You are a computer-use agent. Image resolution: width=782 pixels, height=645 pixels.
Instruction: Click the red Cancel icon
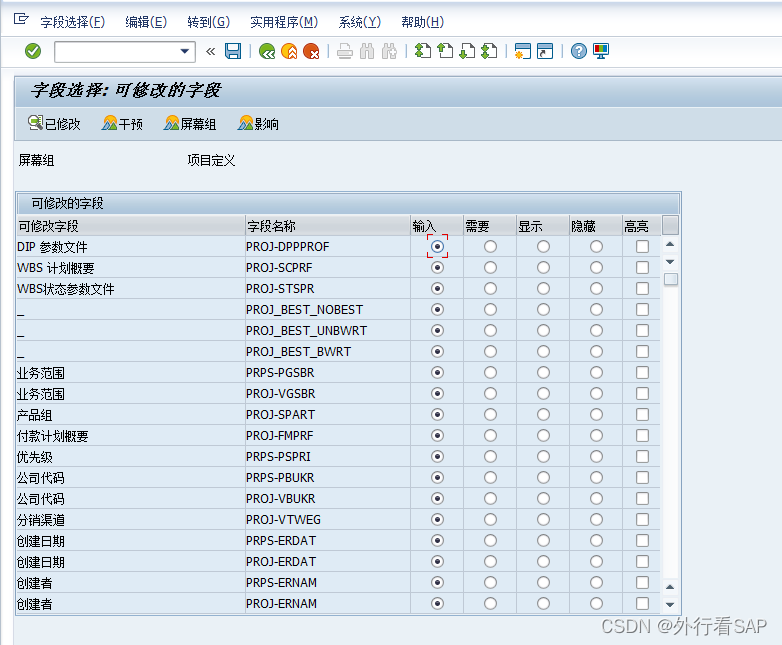(311, 51)
